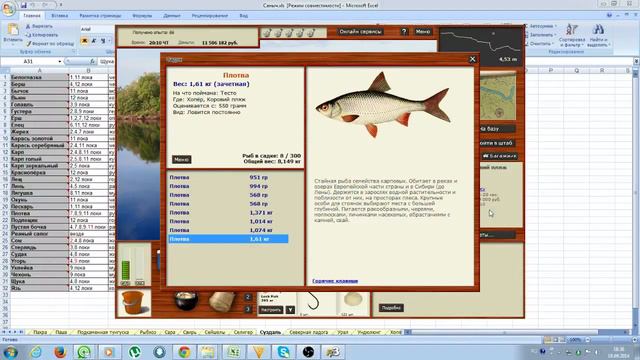Open uTorrent from the taskbar

[x=135, y=352]
